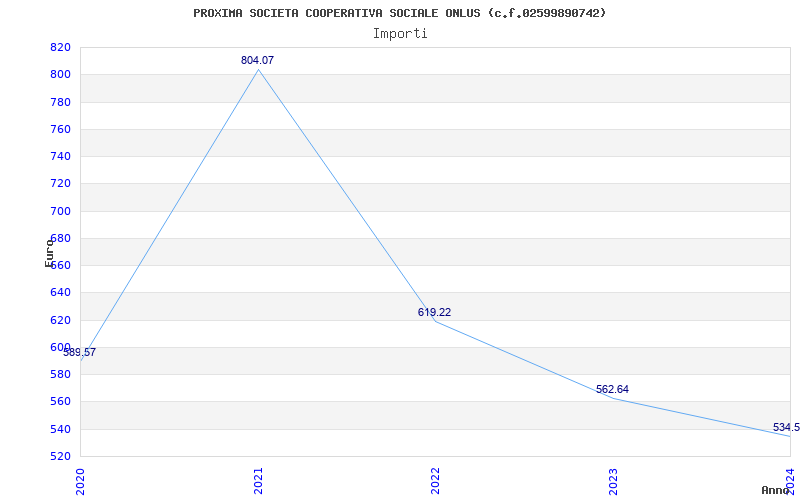Click the 520 y-axis value
Image resolution: width=800 pixels, height=500 pixels.
coord(60,457)
